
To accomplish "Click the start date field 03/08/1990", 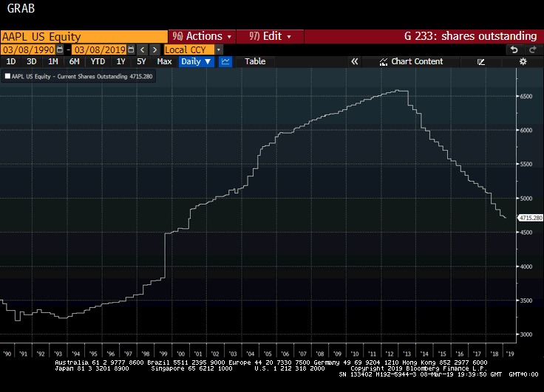I will (28, 49).
